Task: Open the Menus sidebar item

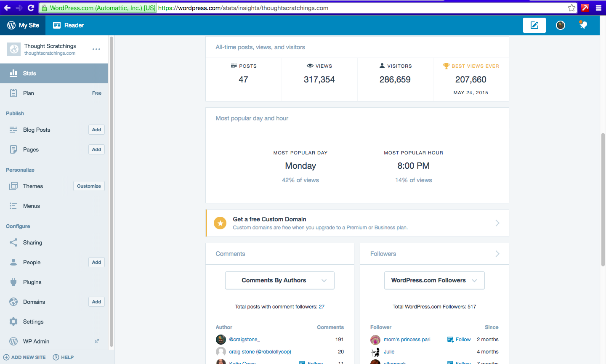Action: [54, 206]
